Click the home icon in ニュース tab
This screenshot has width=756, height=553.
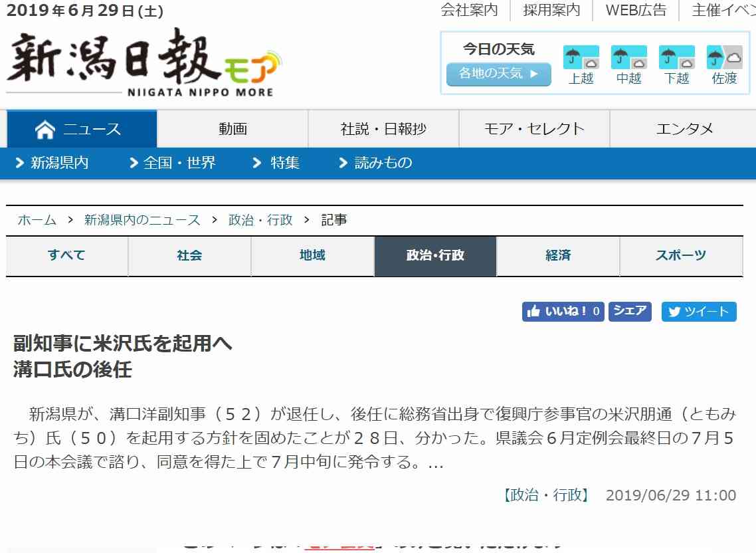(45, 130)
